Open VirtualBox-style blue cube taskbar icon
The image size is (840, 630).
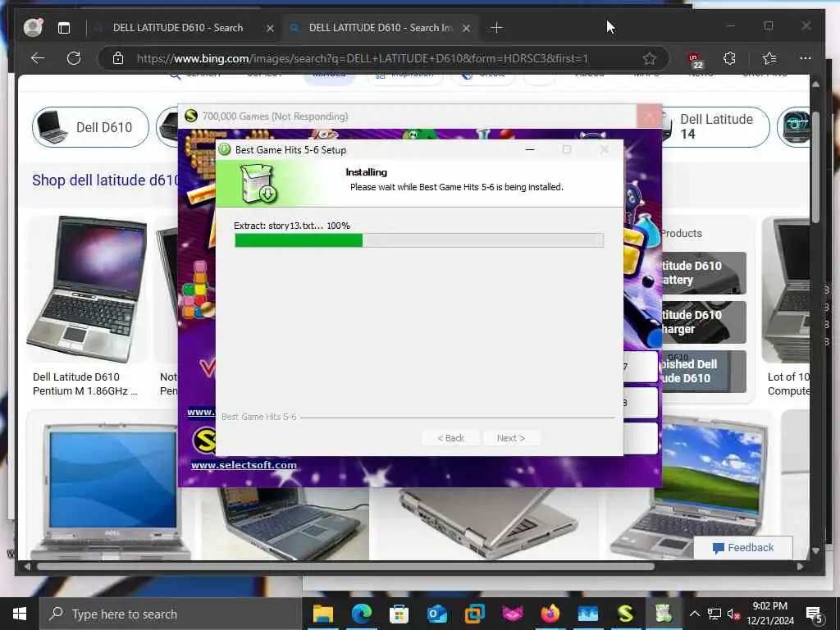(475, 614)
